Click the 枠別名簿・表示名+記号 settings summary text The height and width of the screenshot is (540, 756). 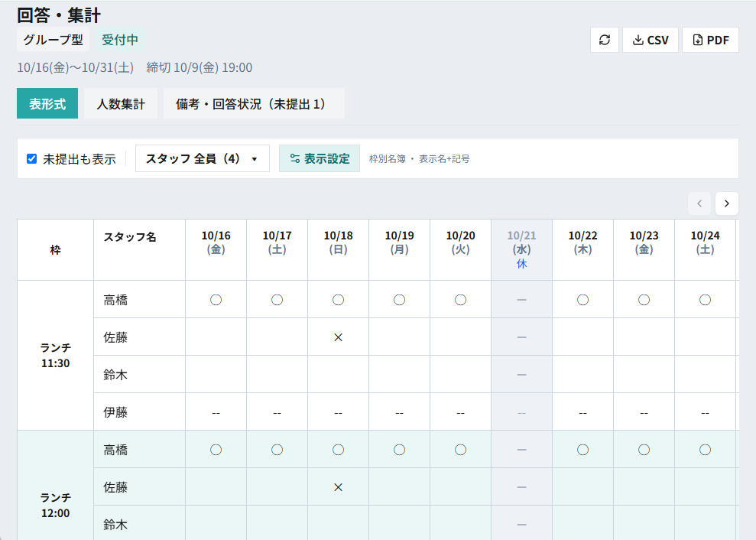(x=420, y=159)
